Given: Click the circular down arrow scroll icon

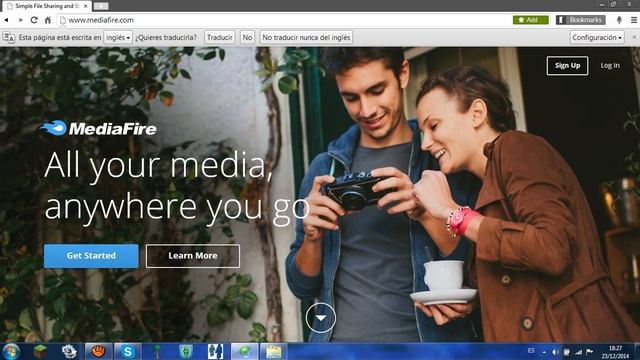Looking at the screenshot, I should [x=321, y=318].
